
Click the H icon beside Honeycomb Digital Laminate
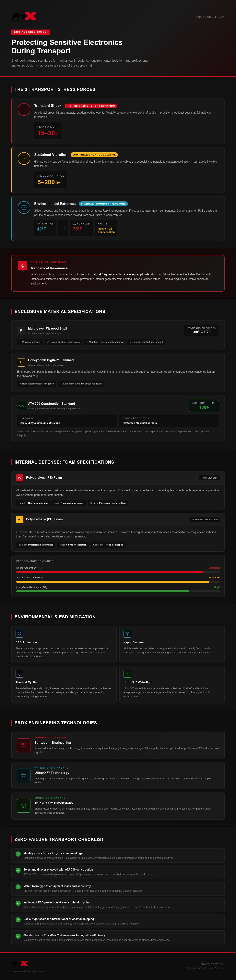click(x=21, y=362)
